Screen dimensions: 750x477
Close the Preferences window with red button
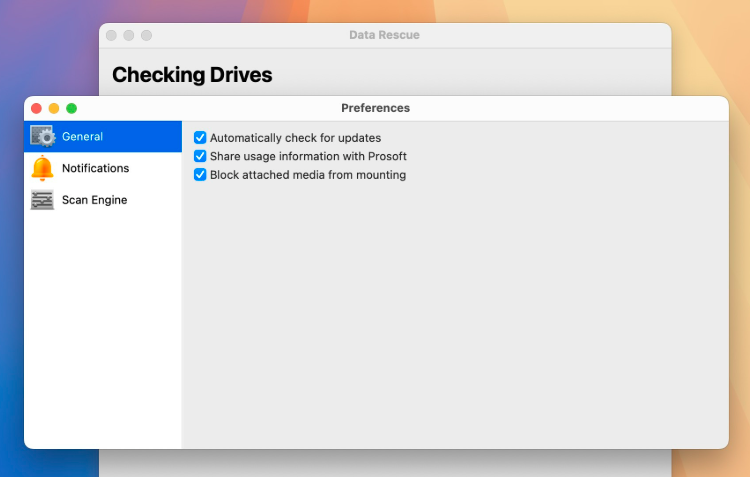[36, 109]
